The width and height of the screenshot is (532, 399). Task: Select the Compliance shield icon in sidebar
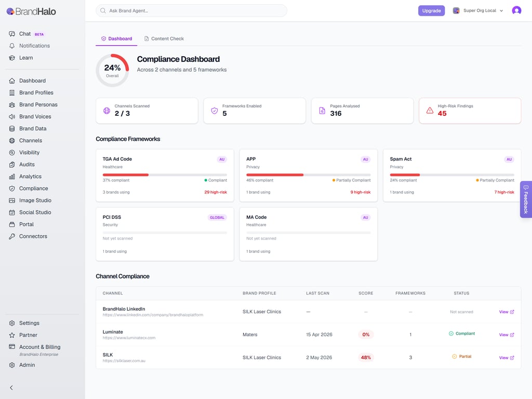[x=12, y=188]
